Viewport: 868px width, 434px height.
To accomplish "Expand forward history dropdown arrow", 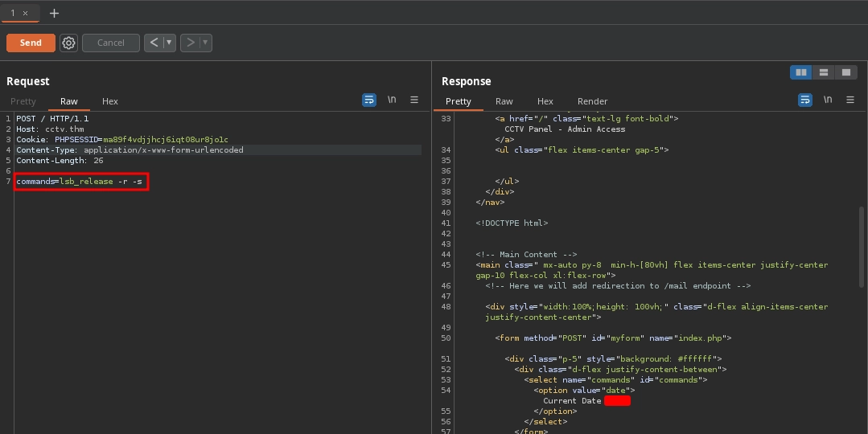I will (x=206, y=43).
